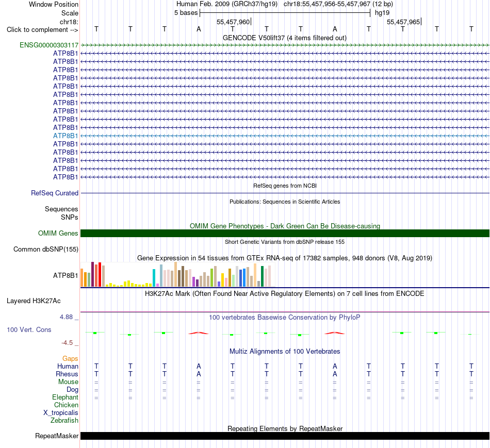Select the Dog alignment row label
Screen dimensions: 490x448
[72, 390]
